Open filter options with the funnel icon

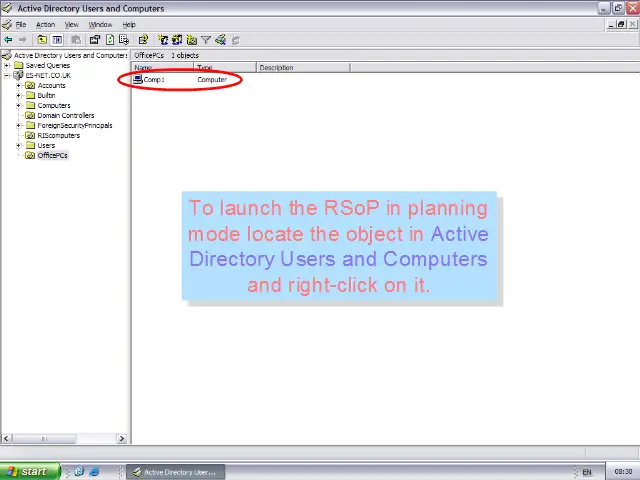[x=206, y=40]
